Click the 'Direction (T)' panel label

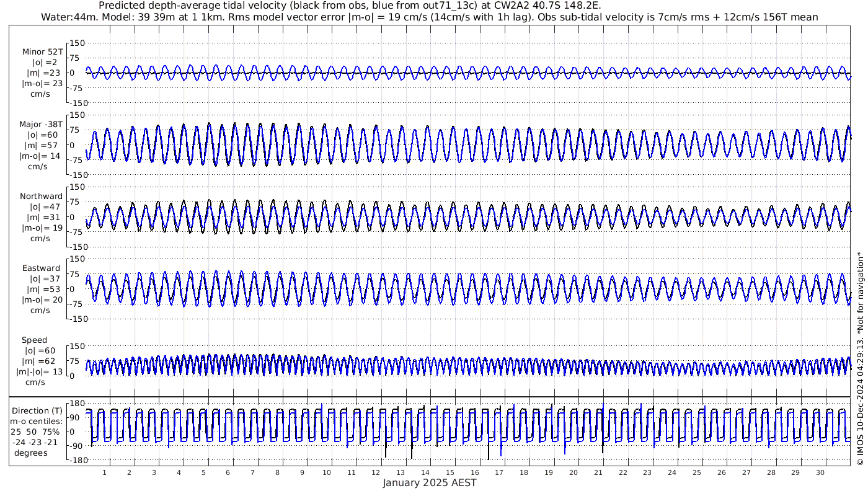click(x=38, y=411)
